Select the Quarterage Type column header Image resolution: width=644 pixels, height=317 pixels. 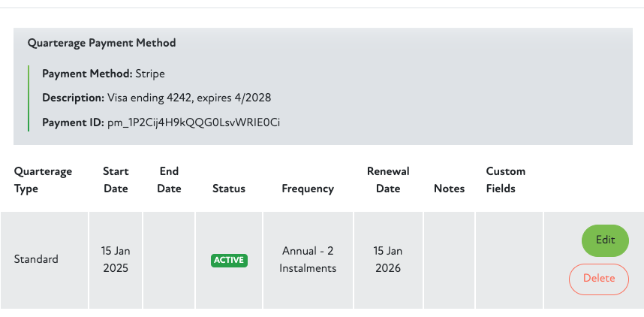point(43,180)
